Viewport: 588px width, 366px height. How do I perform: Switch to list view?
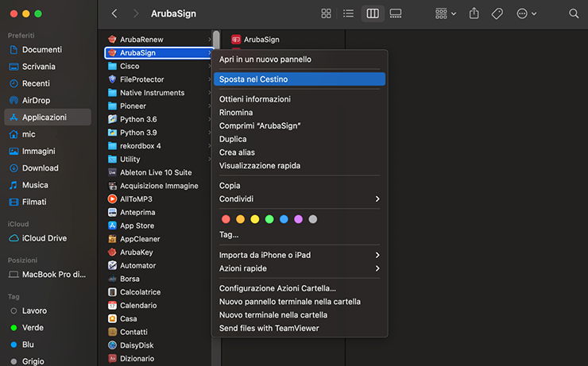pos(348,13)
